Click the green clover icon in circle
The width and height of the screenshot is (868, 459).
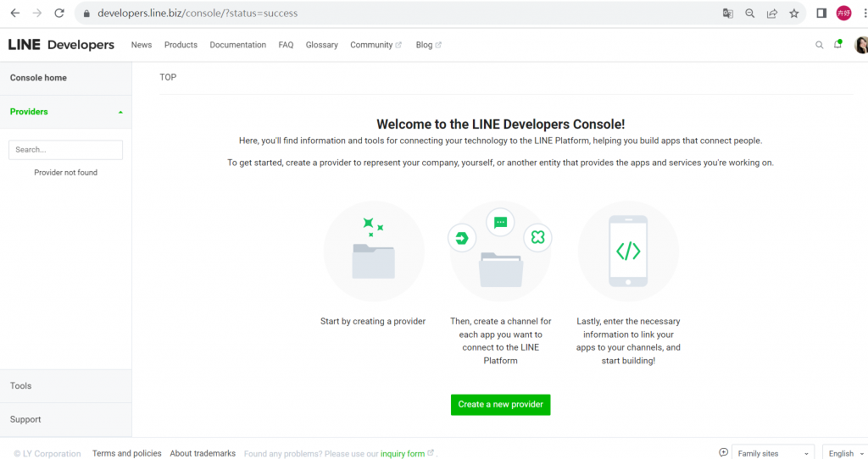537,238
